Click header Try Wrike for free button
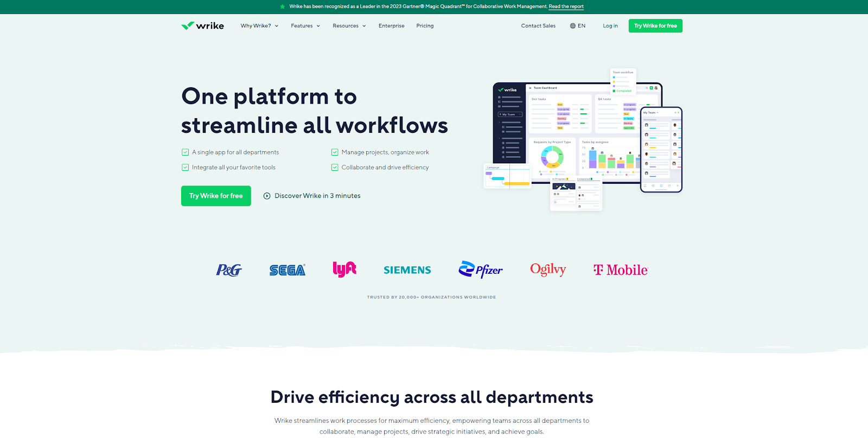Screen dimensions: 868x438 click(x=655, y=26)
